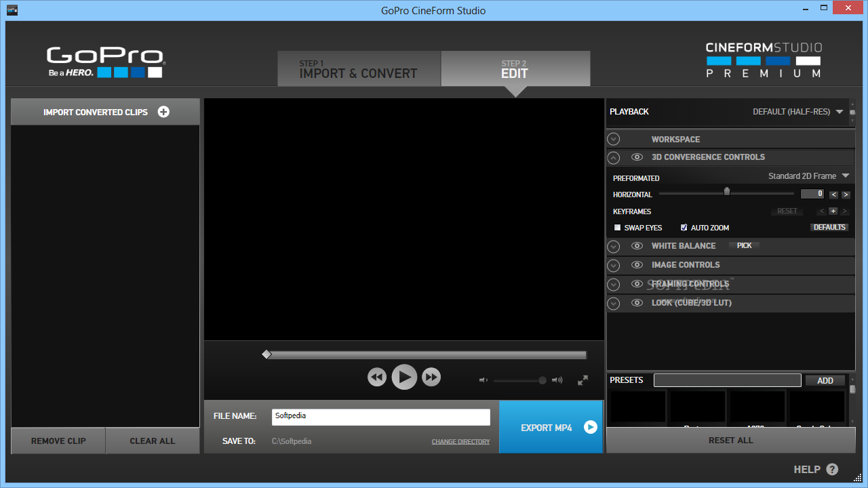Image resolution: width=868 pixels, height=488 pixels.
Task: Click the CineForm Studio Premium logo
Action: point(764,60)
